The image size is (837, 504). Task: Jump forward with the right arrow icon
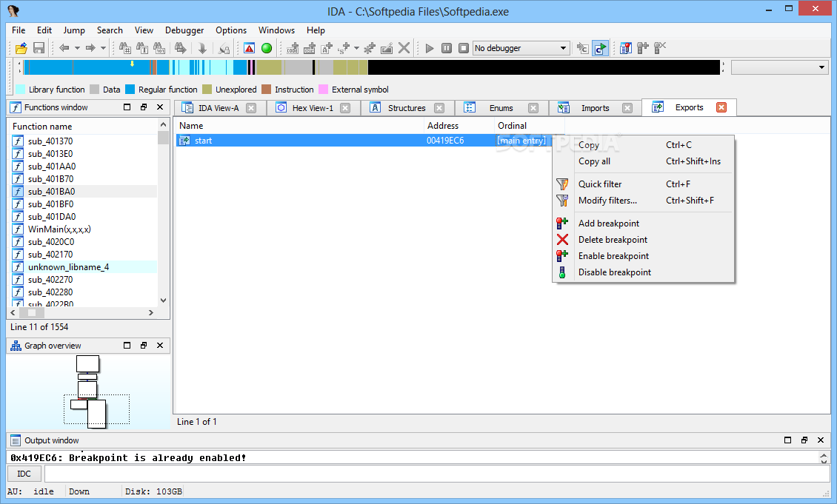pyautogui.click(x=90, y=49)
